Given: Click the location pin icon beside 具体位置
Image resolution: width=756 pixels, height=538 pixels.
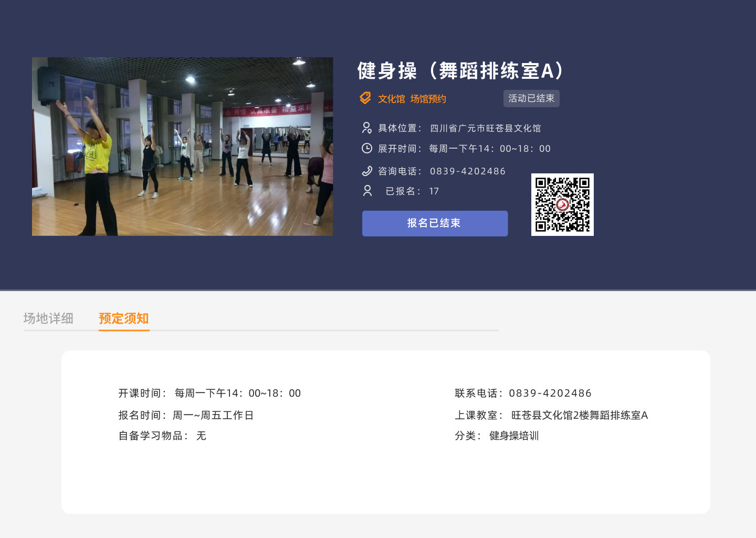Looking at the screenshot, I should point(367,128).
